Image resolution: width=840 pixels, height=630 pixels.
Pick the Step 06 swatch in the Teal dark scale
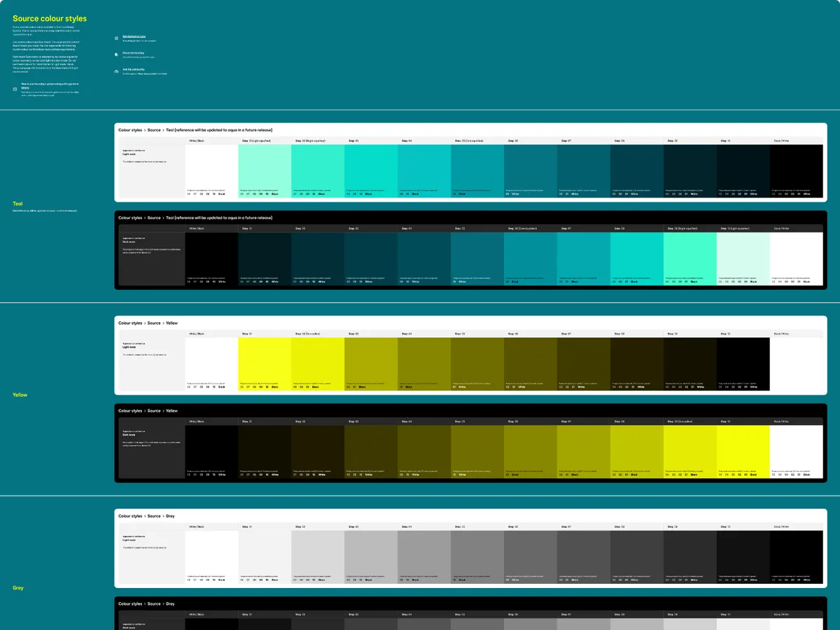click(531, 258)
